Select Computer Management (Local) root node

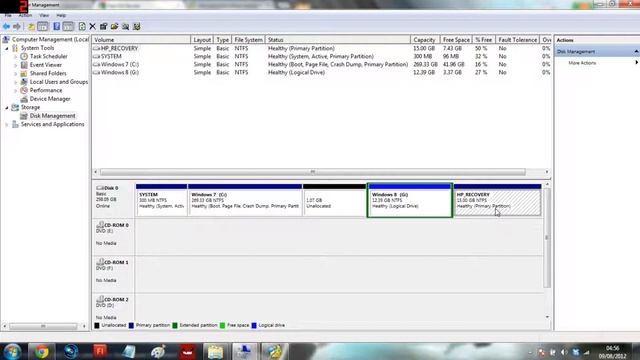[x=50, y=40]
